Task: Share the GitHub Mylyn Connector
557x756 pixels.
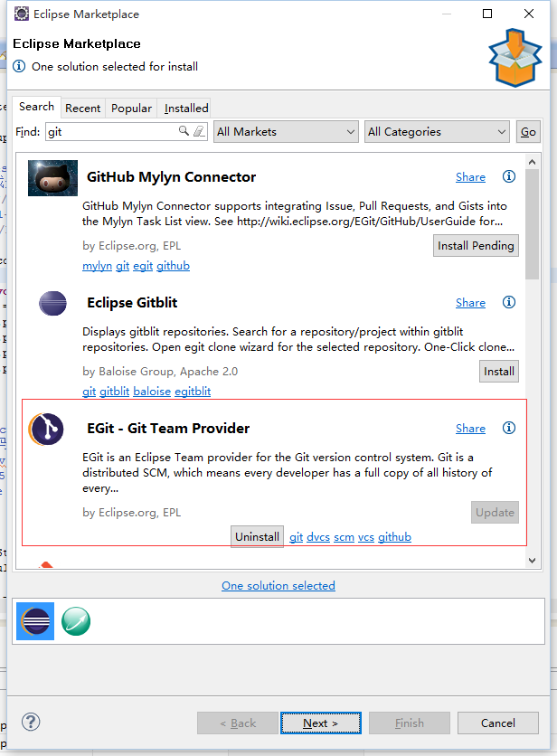Action: click(471, 177)
